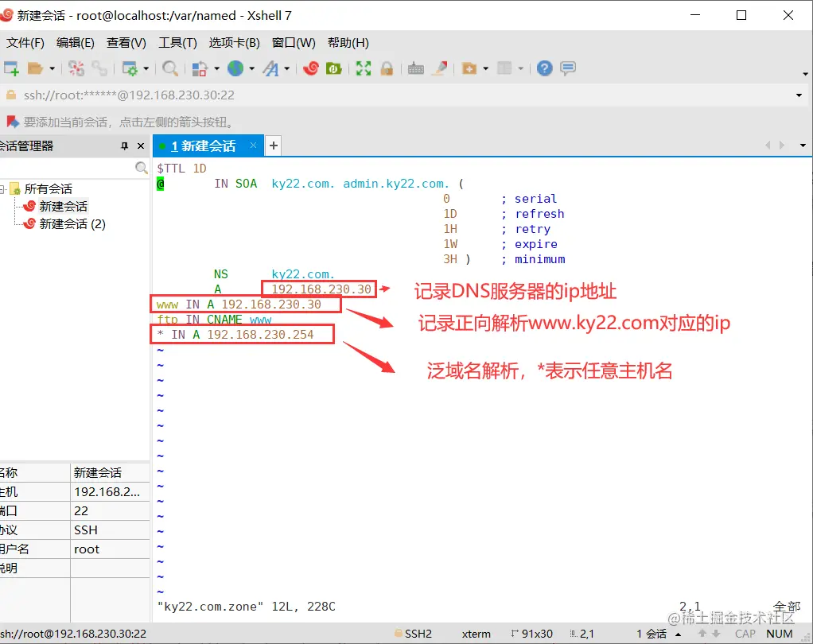Click the status bar down arrow

(x=716, y=634)
